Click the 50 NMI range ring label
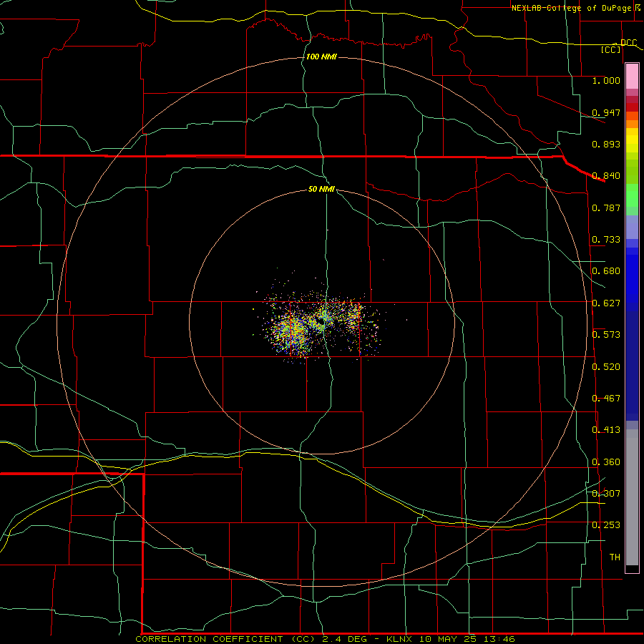644x644 pixels. (x=321, y=189)
